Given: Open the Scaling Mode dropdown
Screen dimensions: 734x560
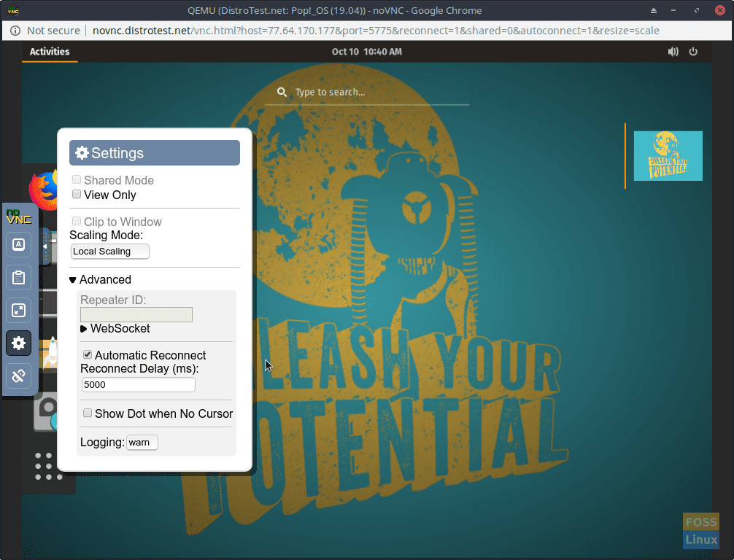Looking at the screenshot, I should 110,252.
